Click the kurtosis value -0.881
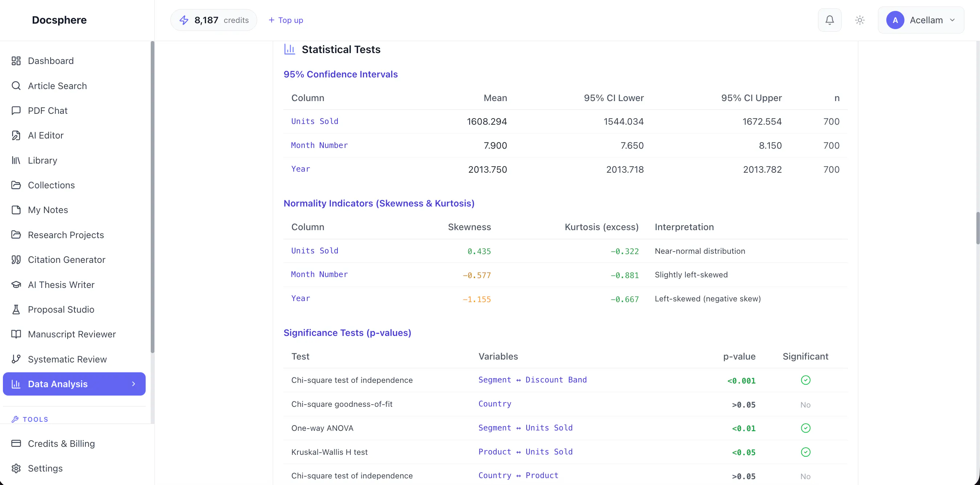The width and height of the screenshot is (980, 485). (624, 275)
